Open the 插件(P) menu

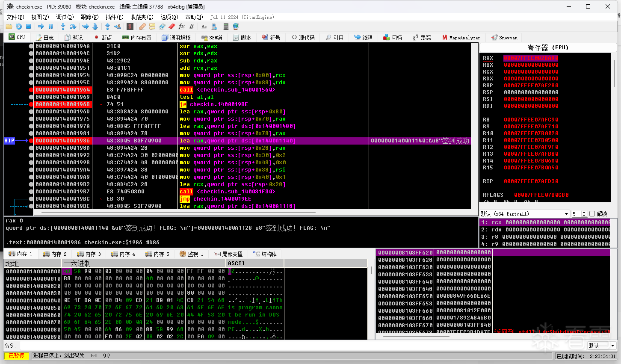pos(114,17)
